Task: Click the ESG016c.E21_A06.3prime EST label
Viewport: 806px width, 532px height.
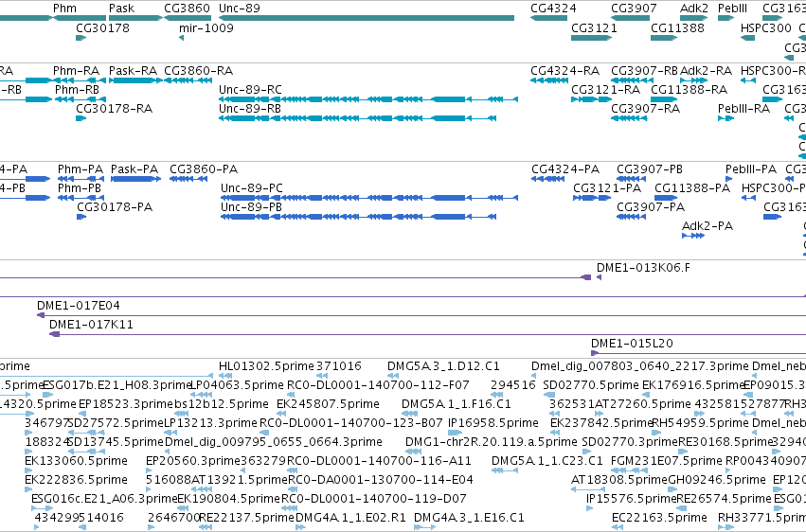Action: pos(104,499)
